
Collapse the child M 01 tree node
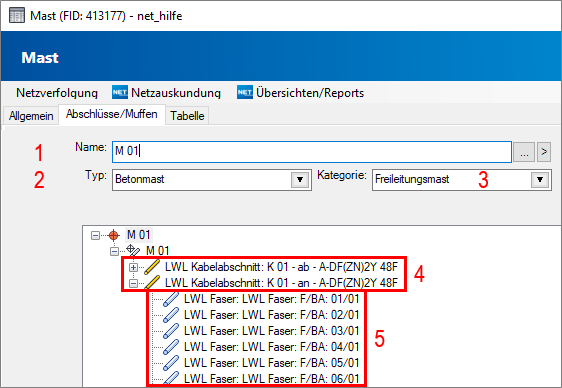(x=114, y=252)
